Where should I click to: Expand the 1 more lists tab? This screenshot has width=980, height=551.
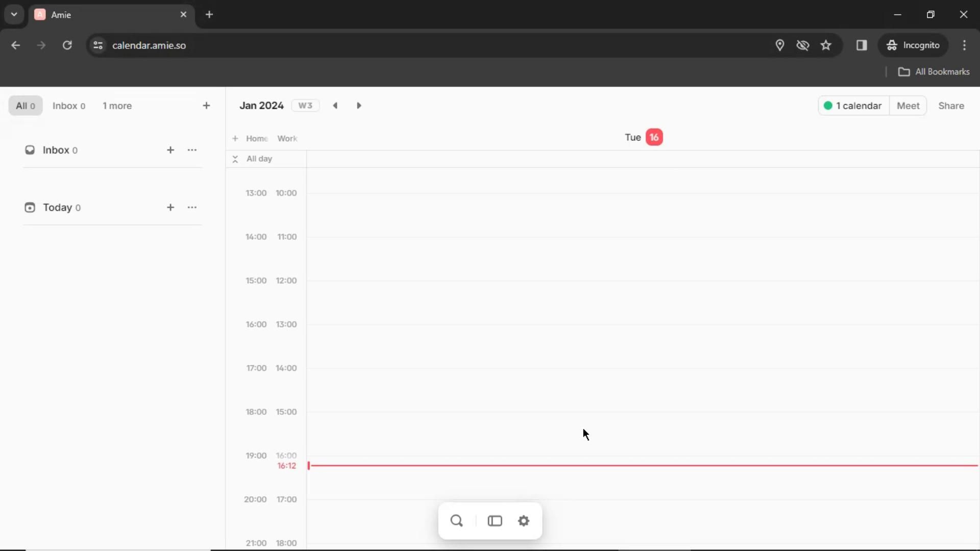(117, 106)
